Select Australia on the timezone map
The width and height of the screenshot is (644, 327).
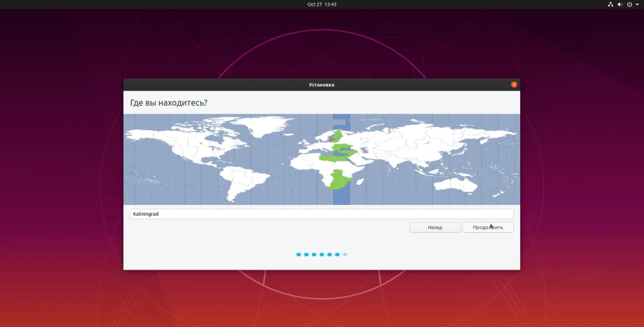click(x=455, y=184)
